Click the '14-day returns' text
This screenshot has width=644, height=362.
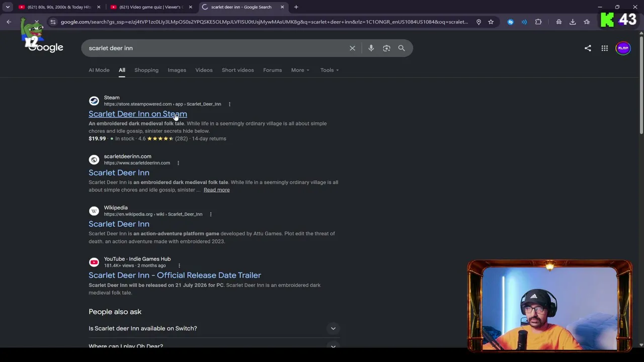tap(209, 139)
